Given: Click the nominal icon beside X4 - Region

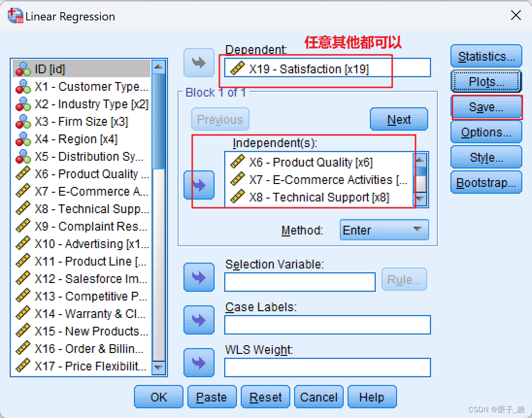Looking at the screenshot, I should coord(23,139).
